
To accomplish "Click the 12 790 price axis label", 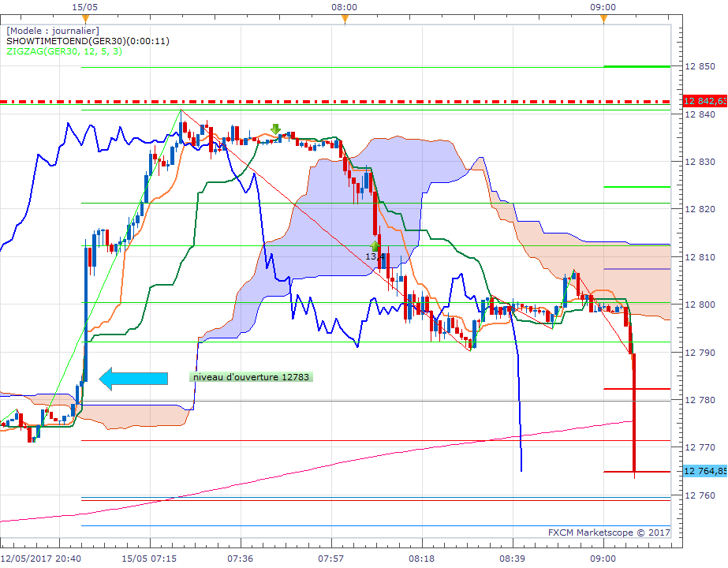I will click(700, 353).
